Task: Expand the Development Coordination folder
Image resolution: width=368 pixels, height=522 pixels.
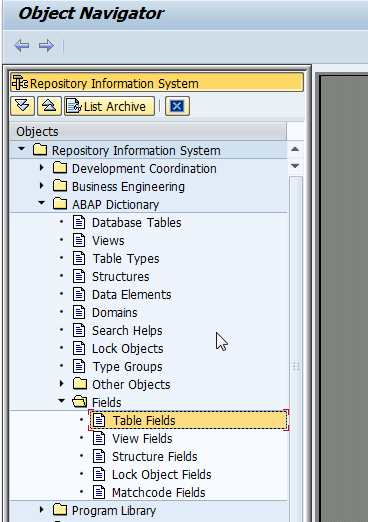Action: tap(41, 167)
